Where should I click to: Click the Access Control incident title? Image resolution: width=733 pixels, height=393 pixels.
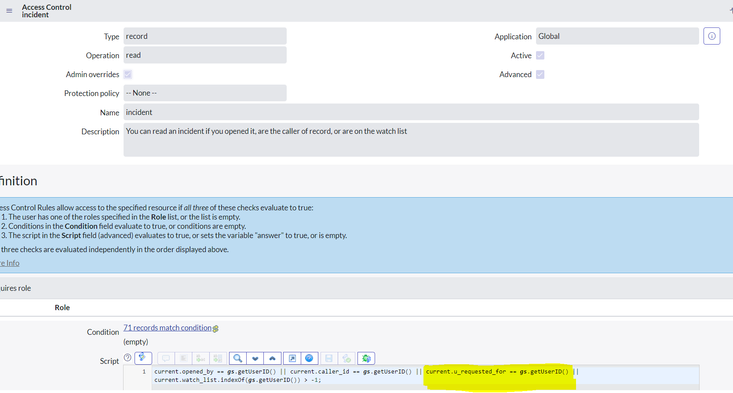coord(46,11)
